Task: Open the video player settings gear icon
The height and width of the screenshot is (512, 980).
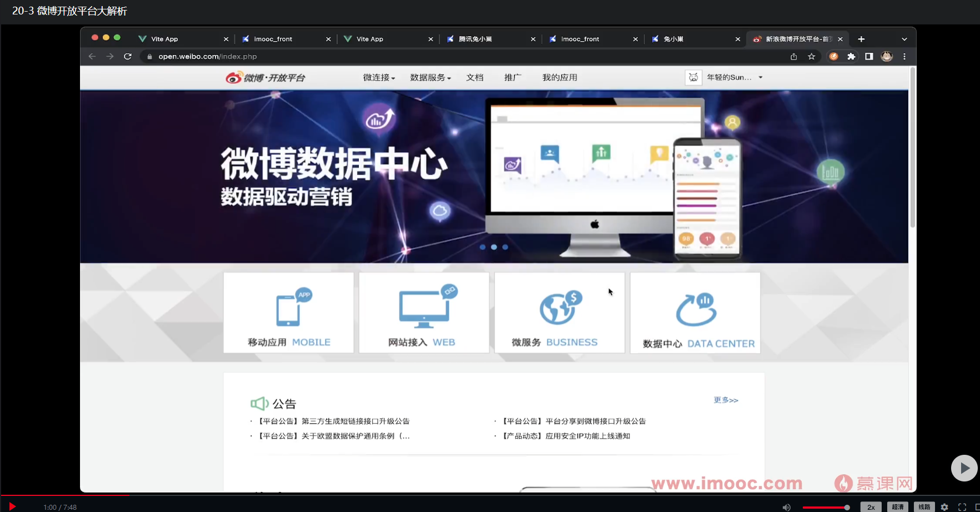Action: 944,506
